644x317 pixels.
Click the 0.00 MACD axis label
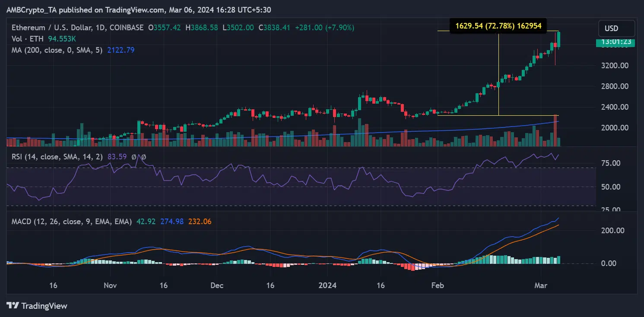click(609, 263)
